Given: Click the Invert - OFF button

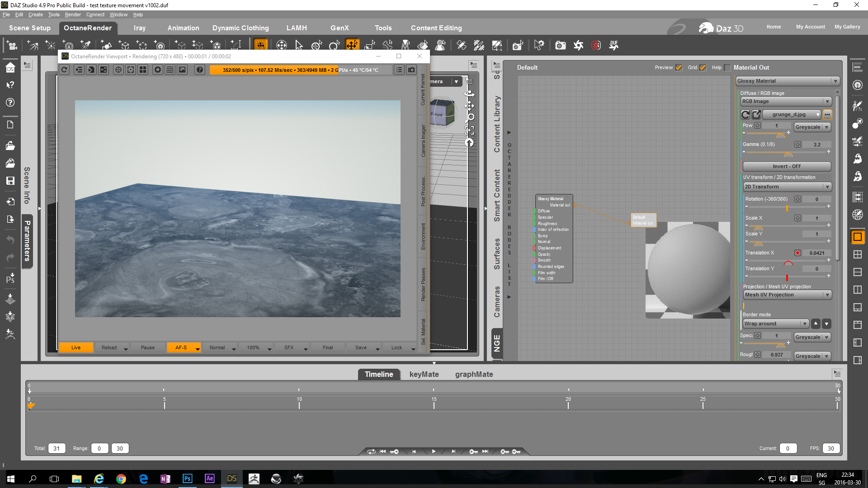Looking at the screenshot, I should [x=787, y=166].
